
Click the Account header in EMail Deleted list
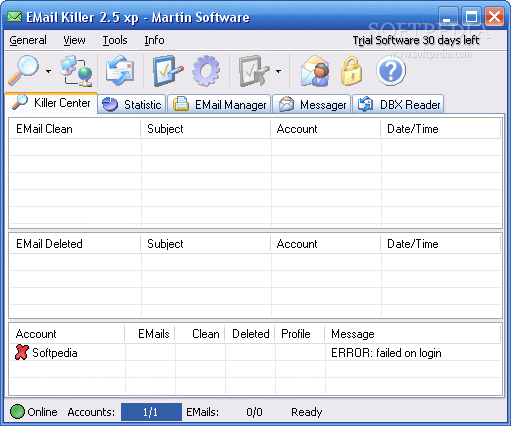point(325,244)
